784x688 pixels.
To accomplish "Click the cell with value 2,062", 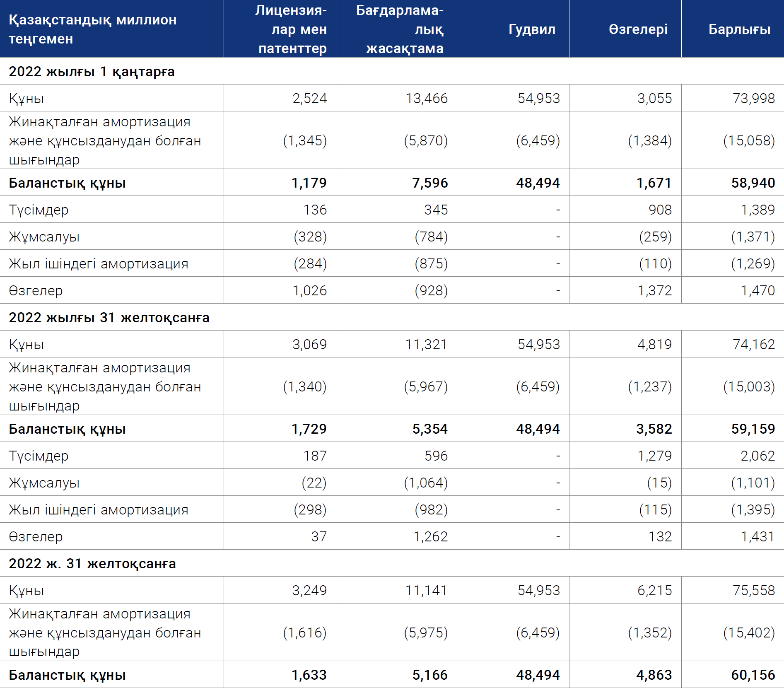I will click(x=757, y=456).
